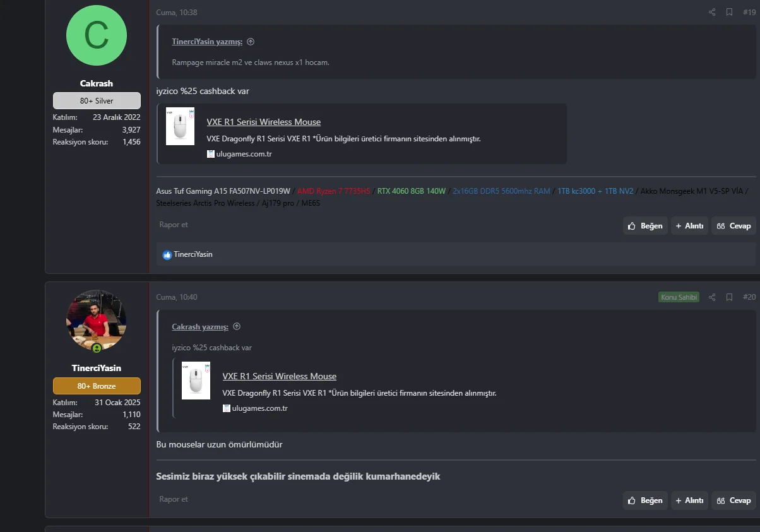The height and width of the screenshot is (532, 760).
Task: Like Cakrash's post with Beğen button
Action: coord(645,226)
